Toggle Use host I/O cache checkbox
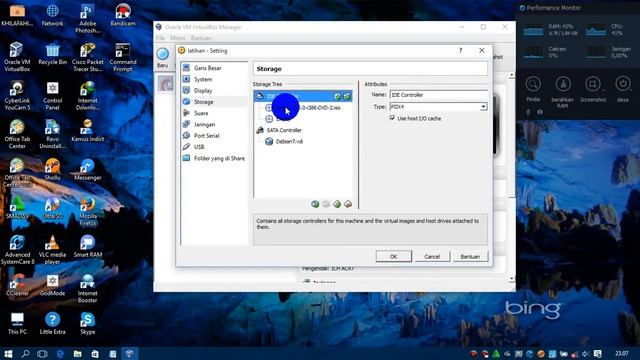640x360 pixels. tap(392, 118)
